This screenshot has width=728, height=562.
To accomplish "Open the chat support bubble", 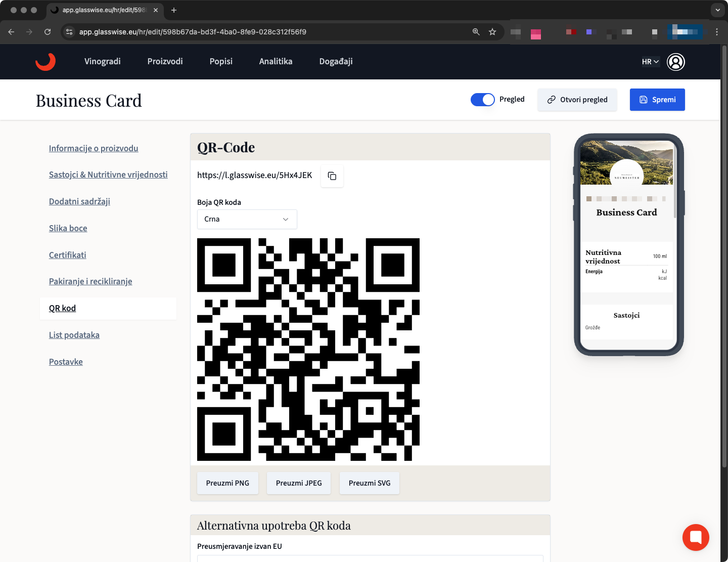I will click(x=696, y=537).
